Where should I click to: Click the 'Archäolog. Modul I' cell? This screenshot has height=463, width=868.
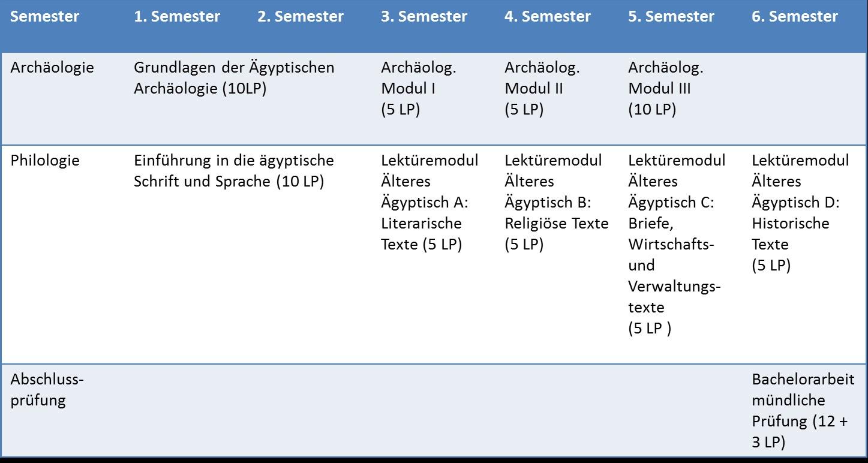pyautogui.click(x=419, y=89)
